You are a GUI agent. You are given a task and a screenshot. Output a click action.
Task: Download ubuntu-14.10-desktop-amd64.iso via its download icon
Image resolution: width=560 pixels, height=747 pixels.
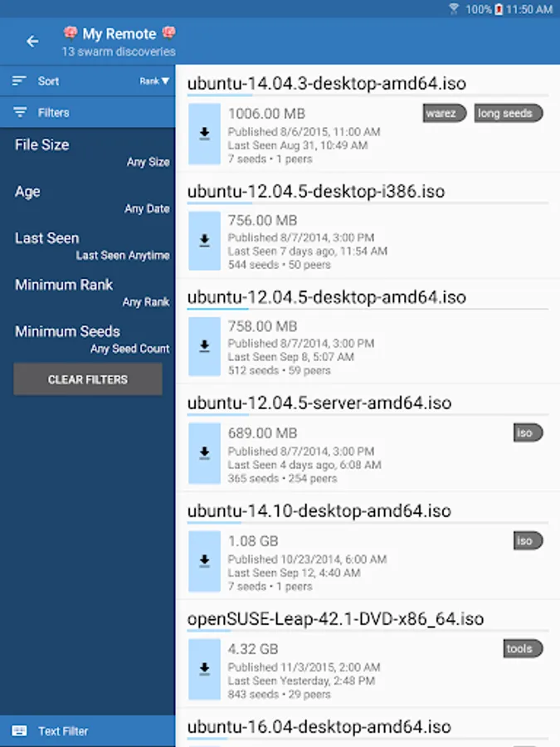pos(205,561)
